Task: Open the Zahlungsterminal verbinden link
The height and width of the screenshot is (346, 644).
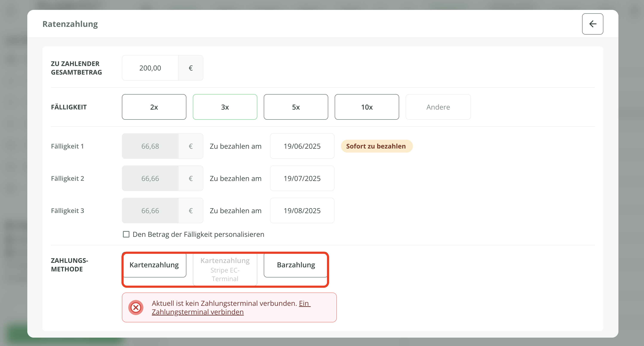Action: click(198, 312)
